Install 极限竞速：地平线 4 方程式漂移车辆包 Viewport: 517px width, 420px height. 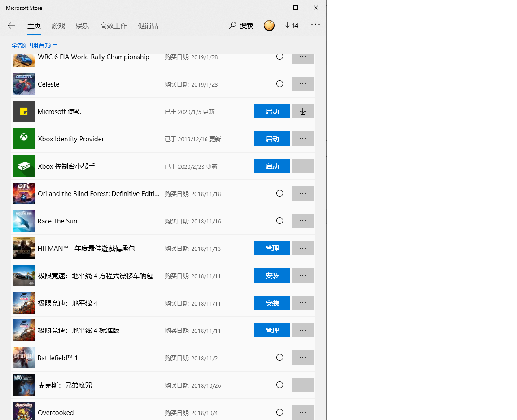coord(272,276)
